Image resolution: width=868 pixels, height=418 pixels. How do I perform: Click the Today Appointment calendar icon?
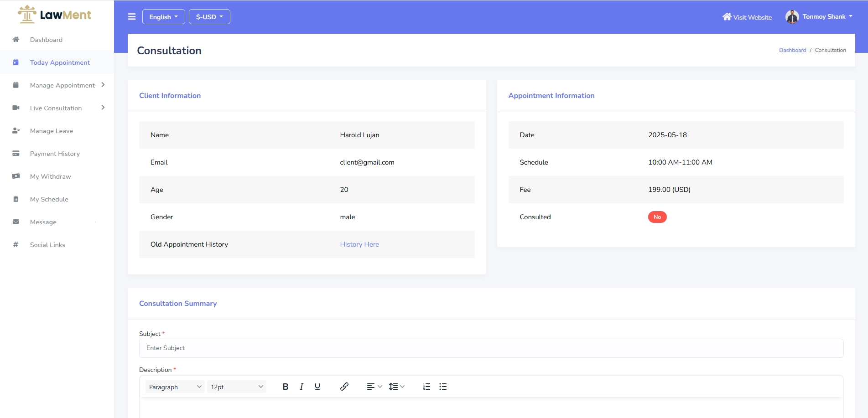pos(16,62)
